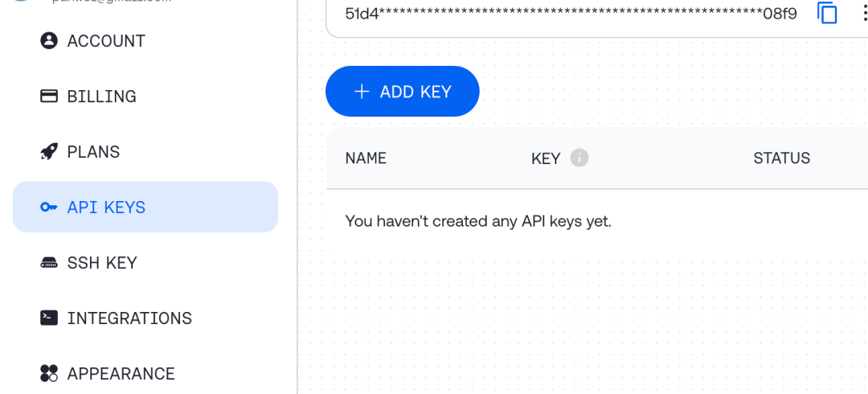Click the ADD KEY button

(403, 91)
